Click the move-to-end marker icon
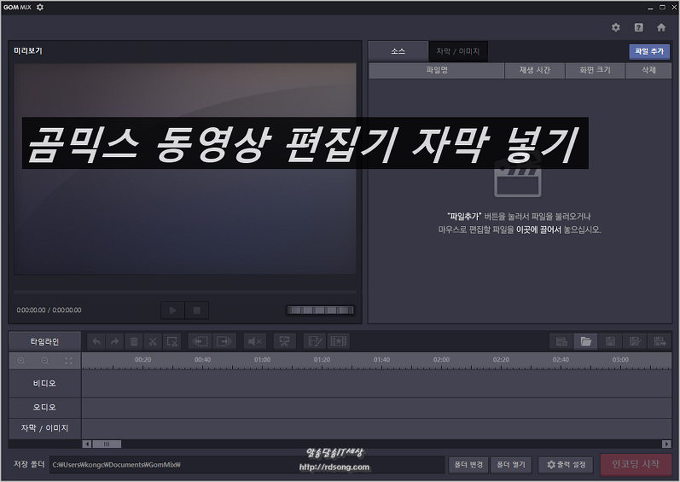Screen dimensions: 680x482 [224, 342]
